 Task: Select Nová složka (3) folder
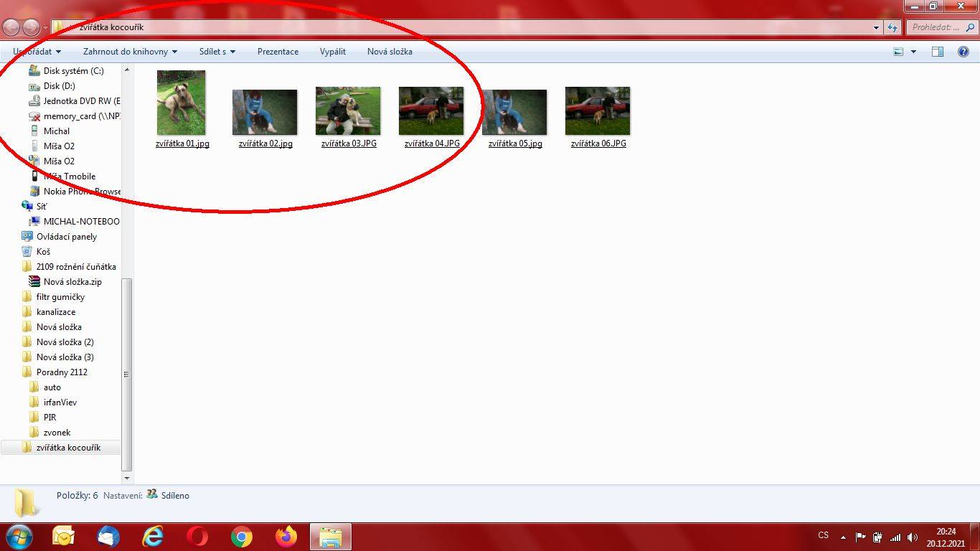(x=58, y=357)
